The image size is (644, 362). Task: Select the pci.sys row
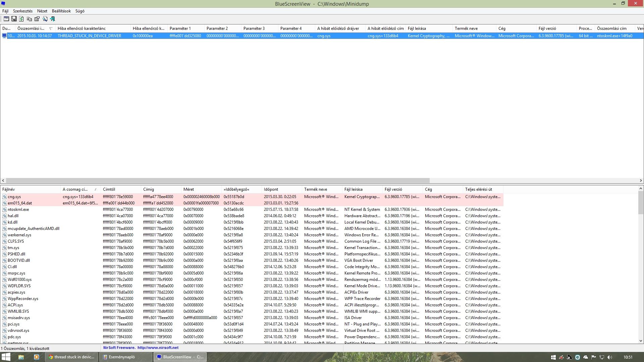[252, 324]
